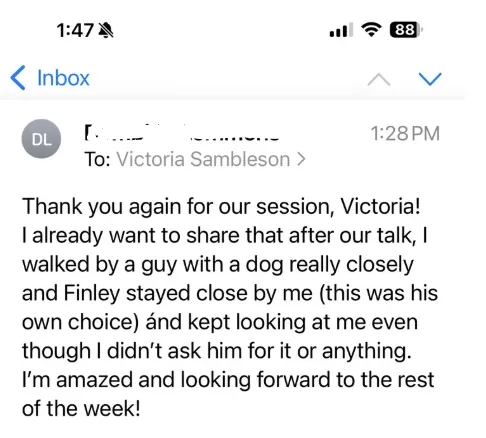
Task: Tap the 1:47 status bar clock
Action: (75, 30)
